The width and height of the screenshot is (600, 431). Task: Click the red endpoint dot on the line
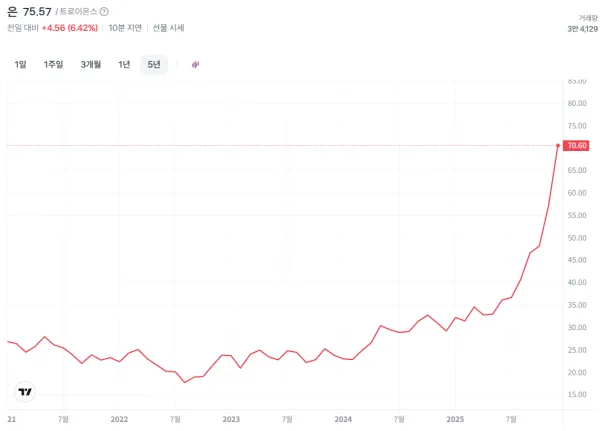click(557, 146)
